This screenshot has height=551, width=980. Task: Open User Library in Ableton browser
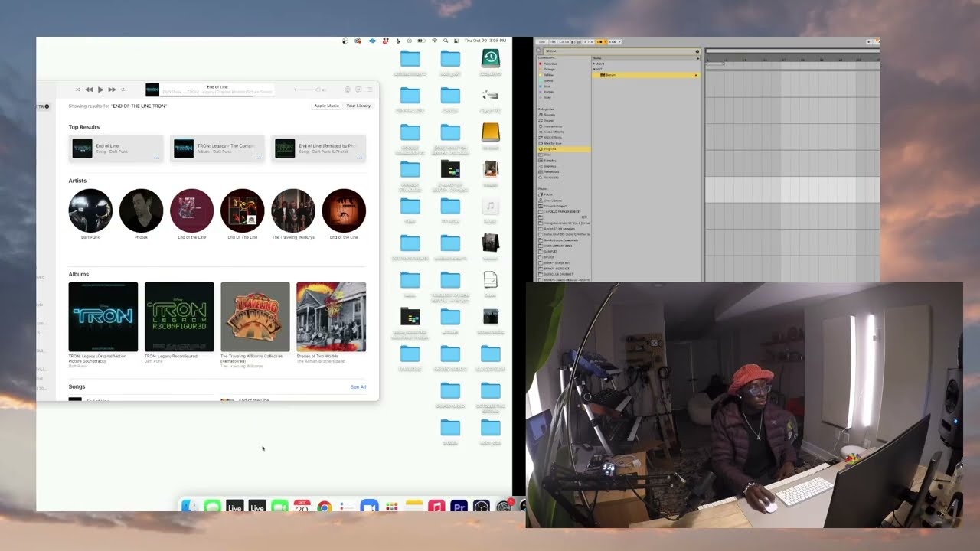pos(551,201)
